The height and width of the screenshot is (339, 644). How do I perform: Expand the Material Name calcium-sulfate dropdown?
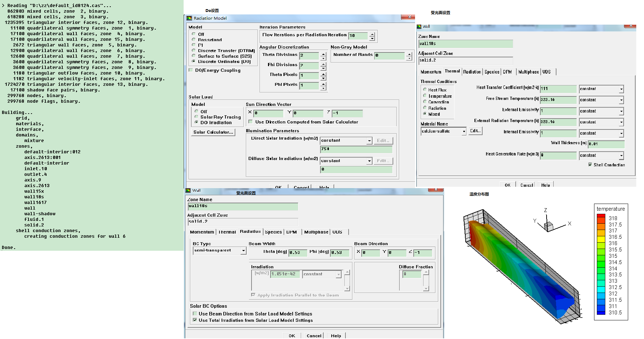coord(464,132)
